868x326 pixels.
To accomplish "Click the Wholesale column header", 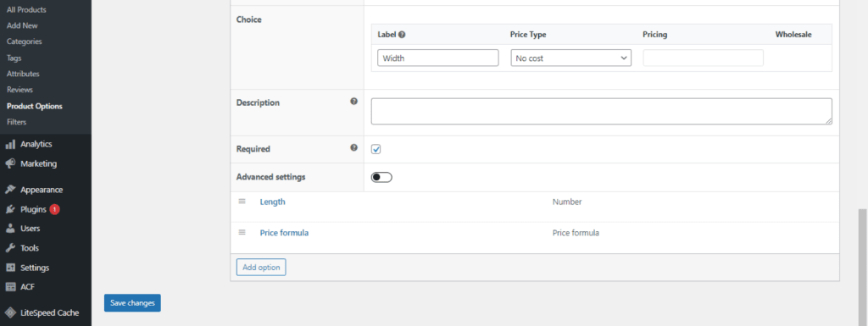I will (793, 34).
